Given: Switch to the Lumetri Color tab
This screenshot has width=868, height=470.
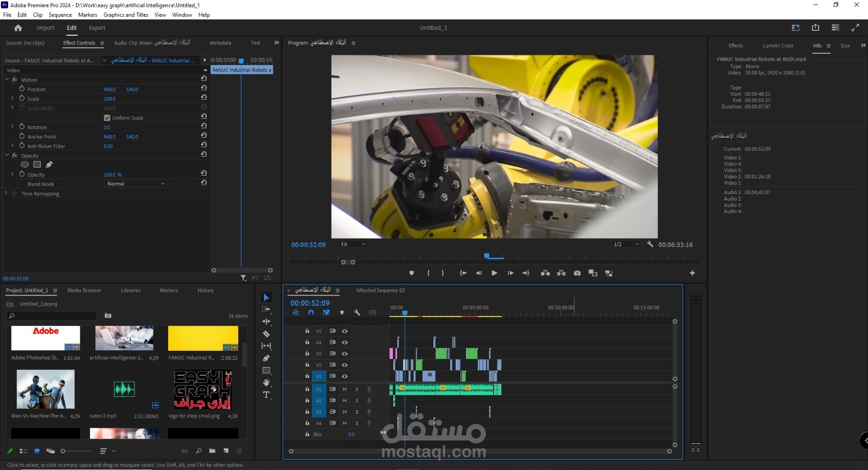Looking at the screenshot, I should [777, 46].
